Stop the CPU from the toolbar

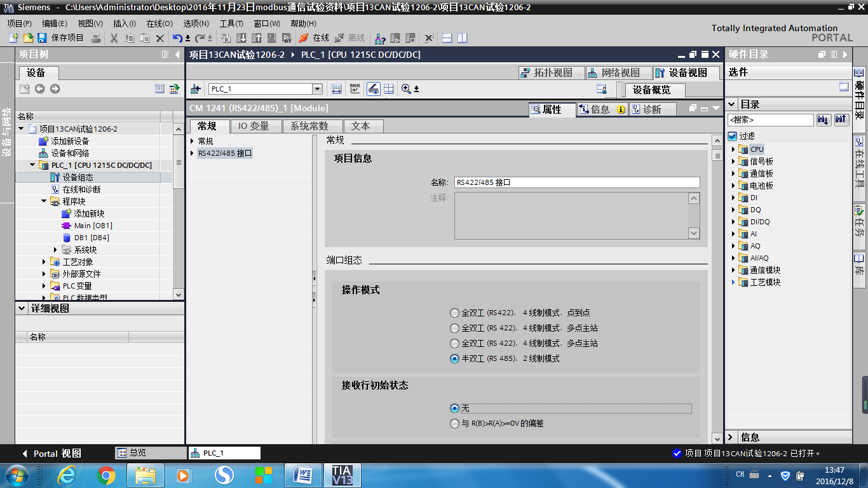tap(410, 38)
